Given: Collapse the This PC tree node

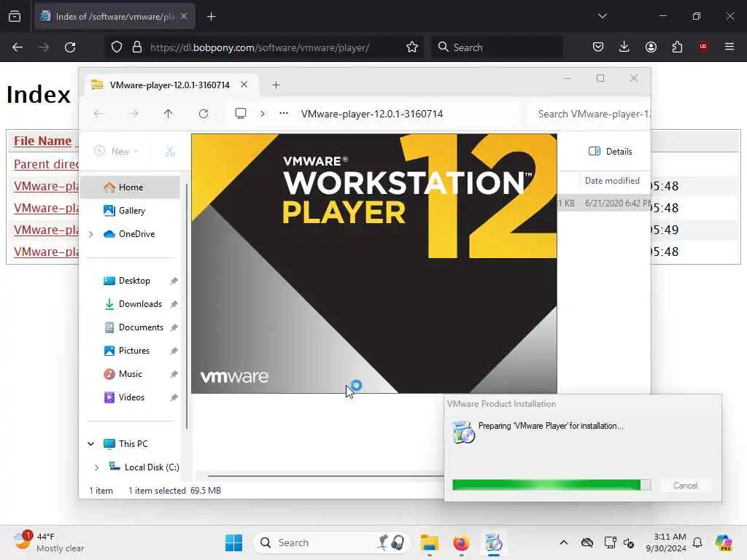Looking at the screenshot, I should (x=91, y=444).
